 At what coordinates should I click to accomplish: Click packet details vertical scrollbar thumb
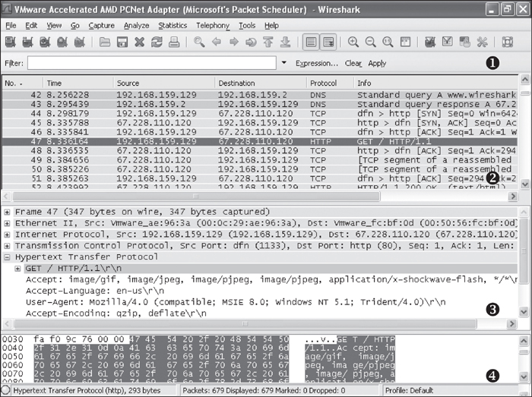(524, 251)
